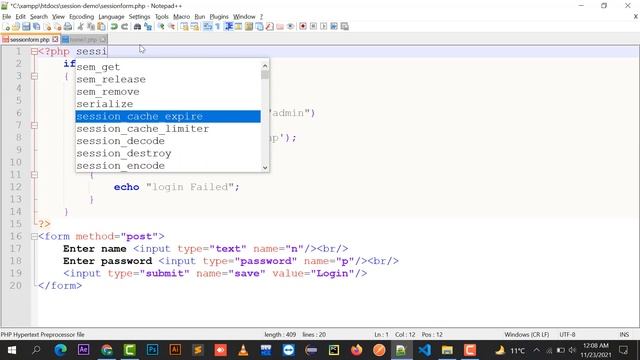Click the Close All toolbar icon
640x360 pixels.
(x=58, y=27)
